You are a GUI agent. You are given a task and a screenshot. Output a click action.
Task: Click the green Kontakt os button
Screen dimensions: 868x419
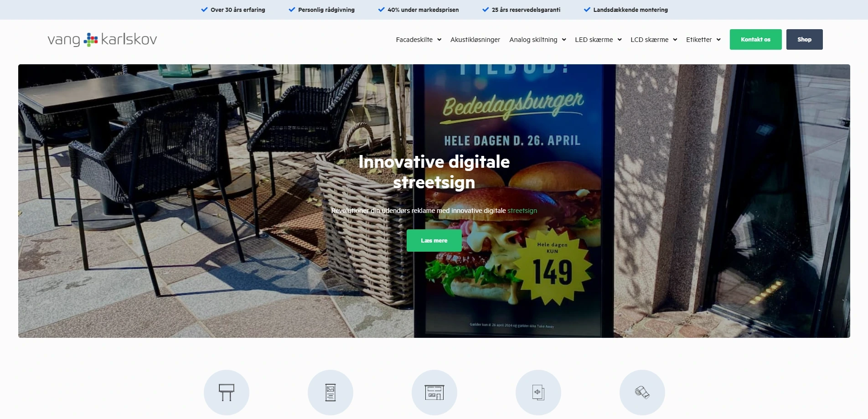point(755,40)
